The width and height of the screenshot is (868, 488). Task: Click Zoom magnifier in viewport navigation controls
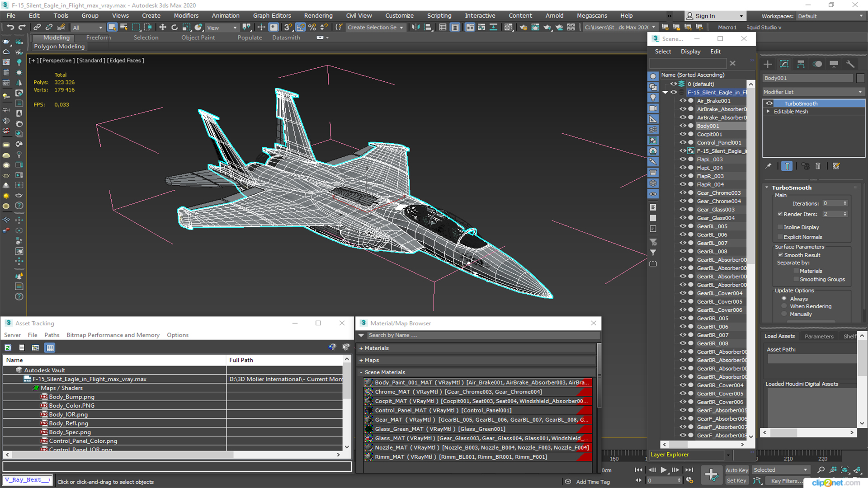821,470
